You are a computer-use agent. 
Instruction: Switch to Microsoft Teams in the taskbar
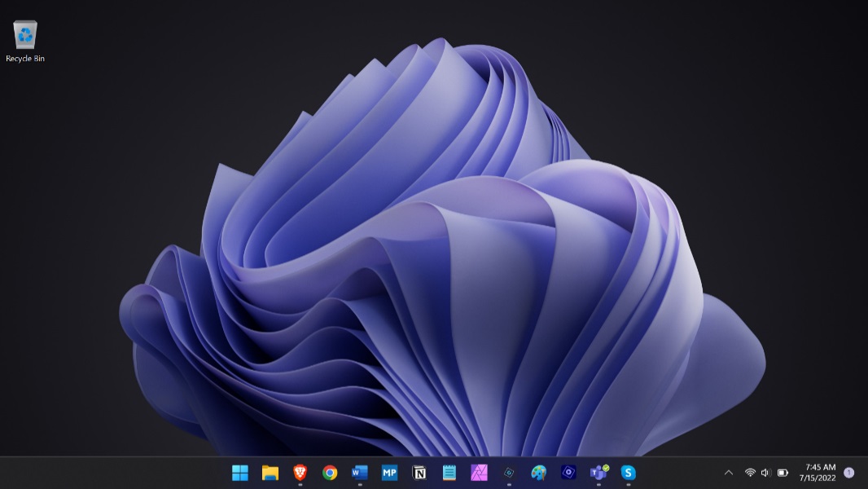(598, 473)
